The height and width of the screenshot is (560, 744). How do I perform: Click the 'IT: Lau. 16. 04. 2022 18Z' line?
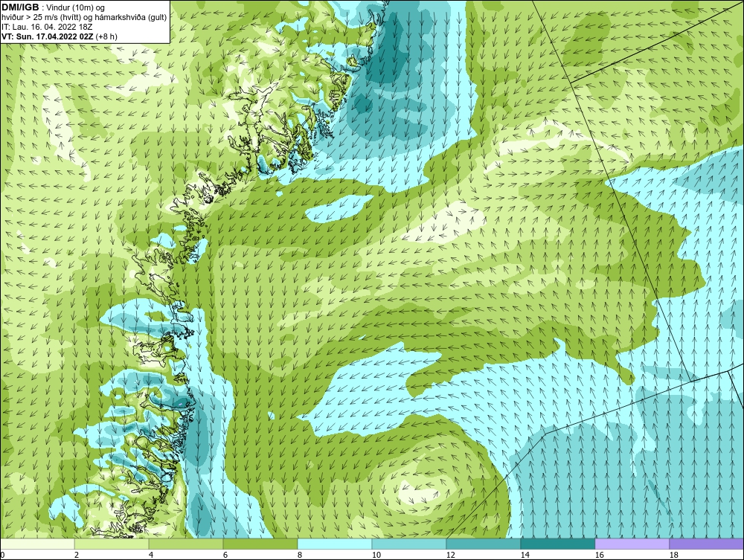point(46,27)
